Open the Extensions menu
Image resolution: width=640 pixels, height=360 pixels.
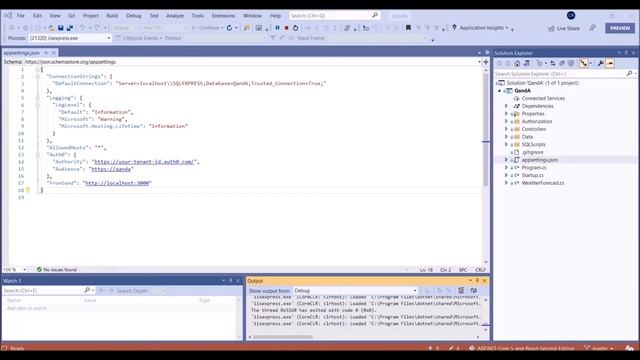pyautogui.click(x=223, y=16)
